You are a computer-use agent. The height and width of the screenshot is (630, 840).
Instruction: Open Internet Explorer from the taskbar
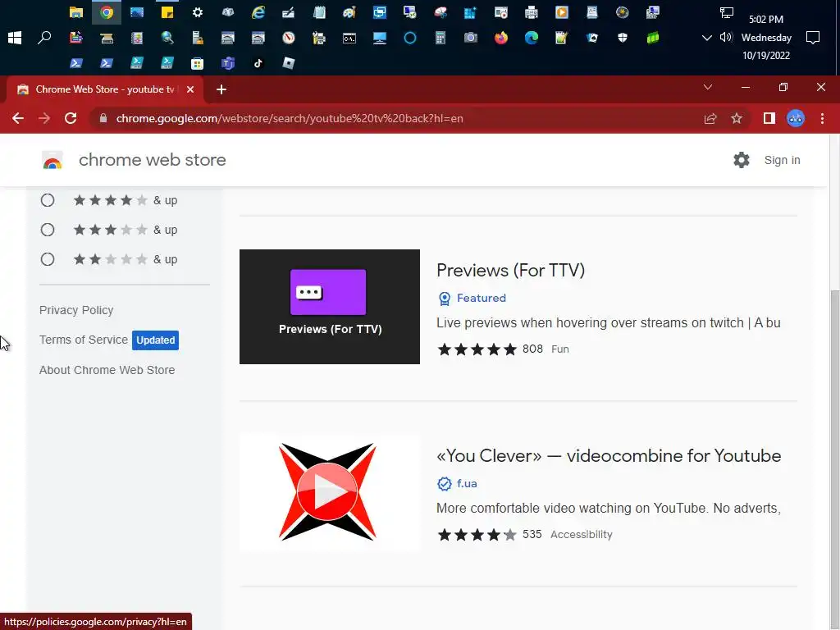[258, 12]
